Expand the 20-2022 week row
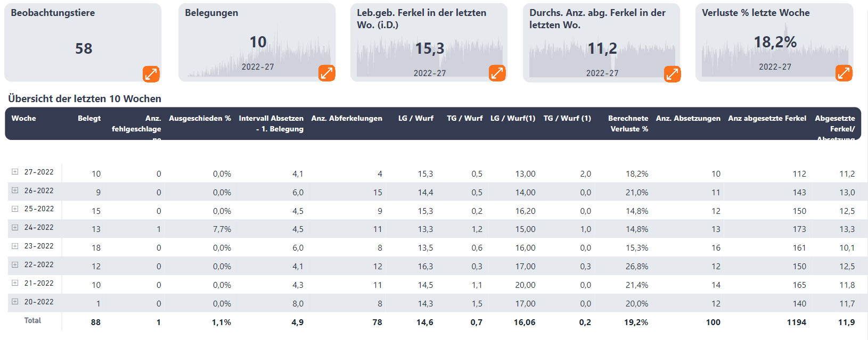868x340 pixels. click(x=15, y=302)
